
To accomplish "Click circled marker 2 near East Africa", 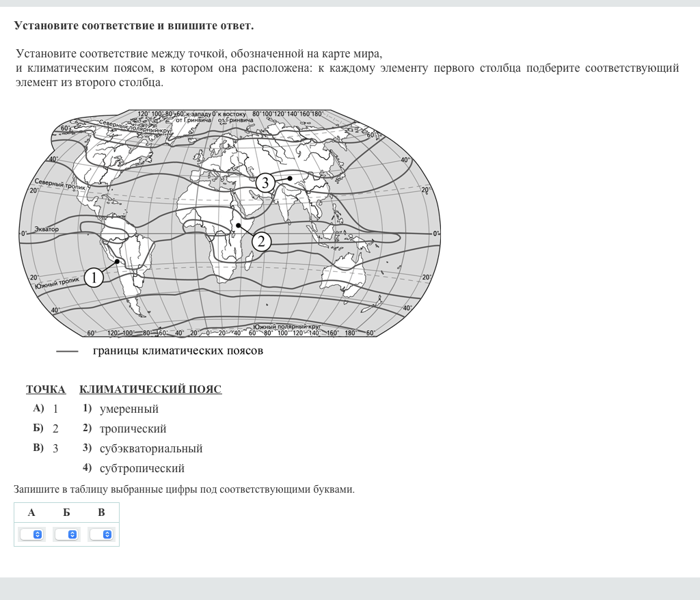I will (262, 241).
